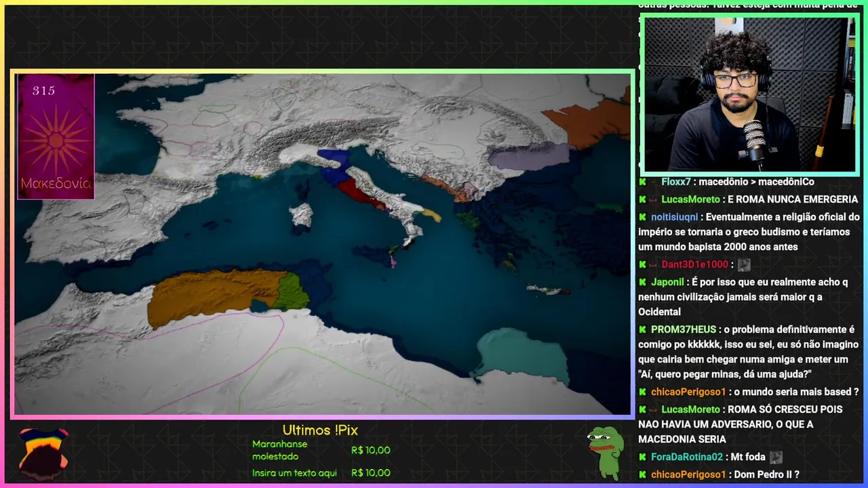Open Japonil's user name
Image resolution: width=868 pixels, height=488 pixels.
click(668, 282)
